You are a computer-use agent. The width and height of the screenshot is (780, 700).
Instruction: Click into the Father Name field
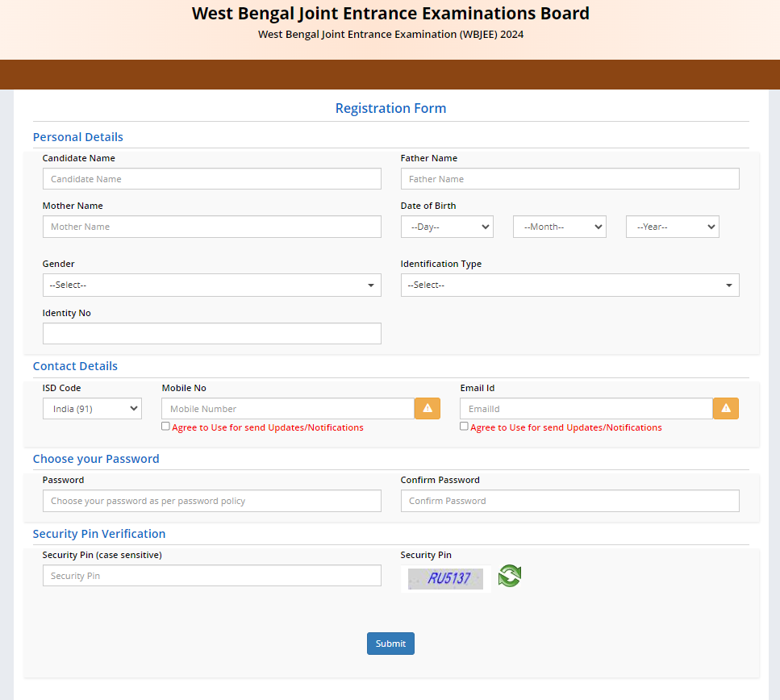(569, 179)
